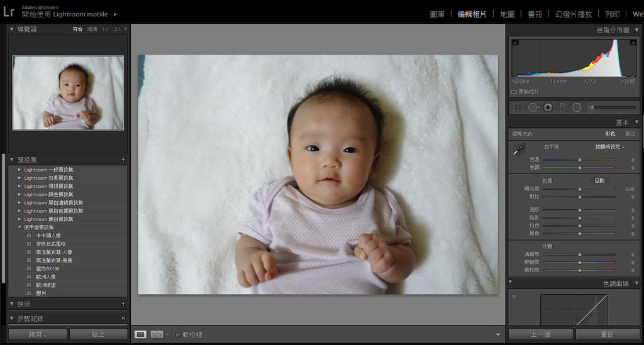
Task: Switch to the 書冊 Book module
Action: (535, 14)
